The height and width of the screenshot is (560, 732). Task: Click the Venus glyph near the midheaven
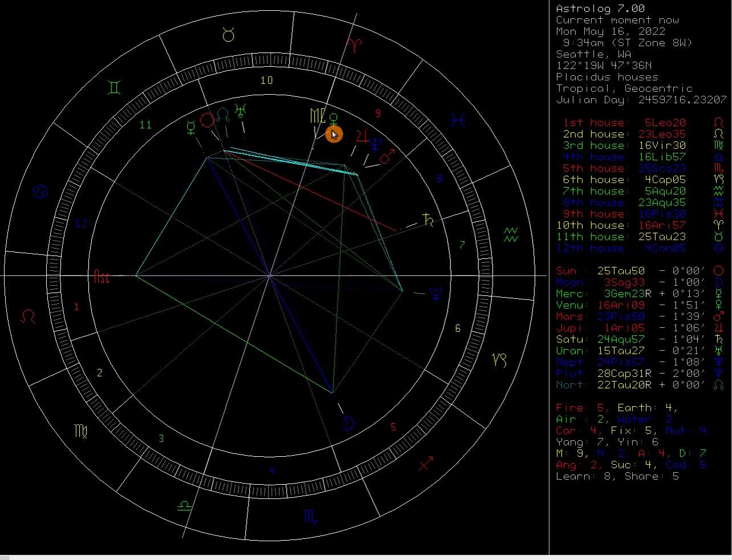335,120
